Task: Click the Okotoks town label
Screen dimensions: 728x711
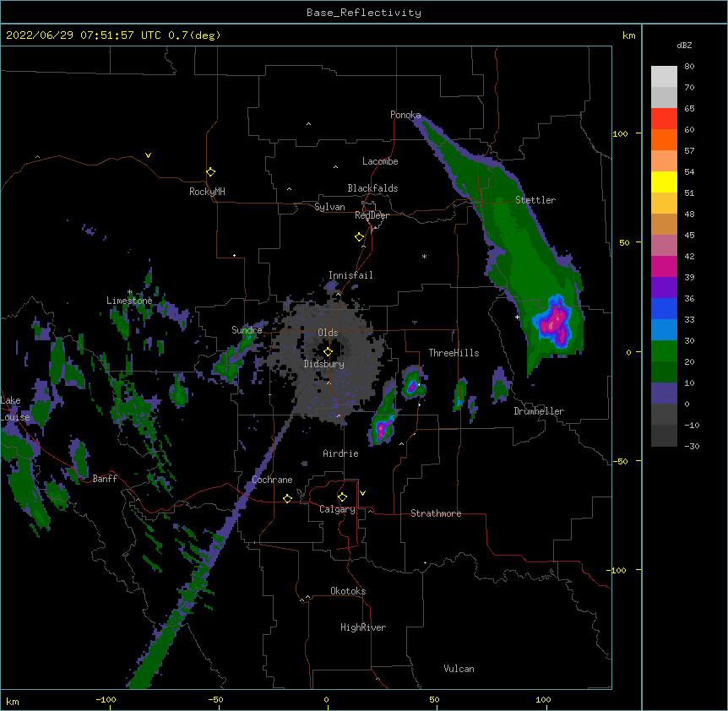Action: point(348,591)
